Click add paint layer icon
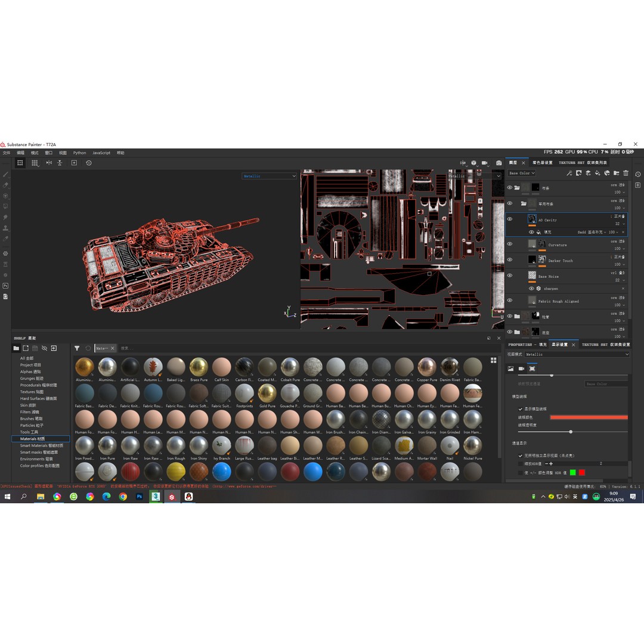The height and width of the screenshot is (644, 644). [588, 174]
